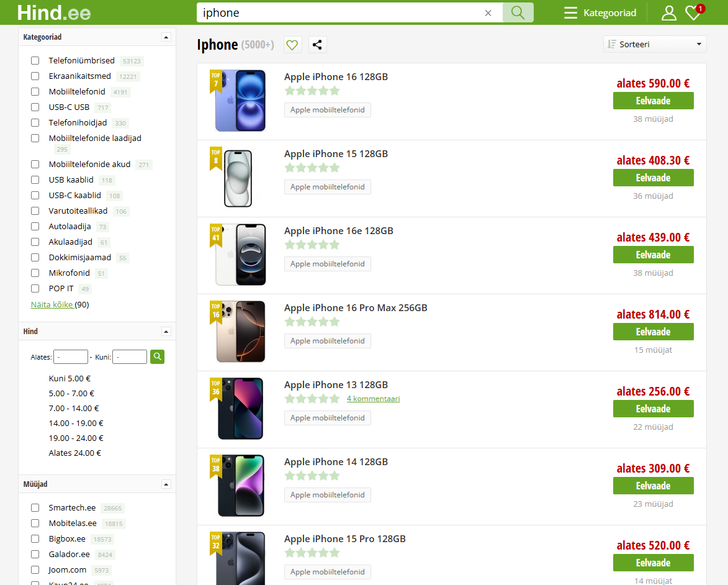Click the Hind.ee logo
The height and width of the screenshot is (585, 728).
click(54, 12)
